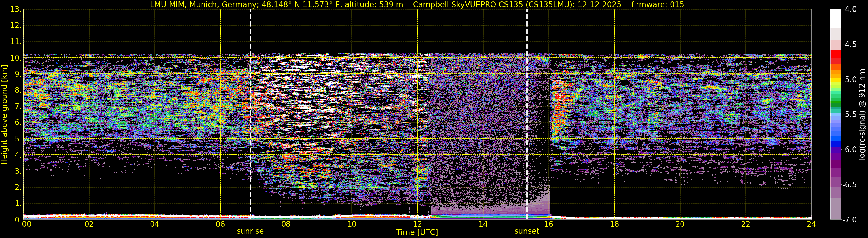
Task: Click the "18" time axis tick label
Action: click(x=615, y=224)
